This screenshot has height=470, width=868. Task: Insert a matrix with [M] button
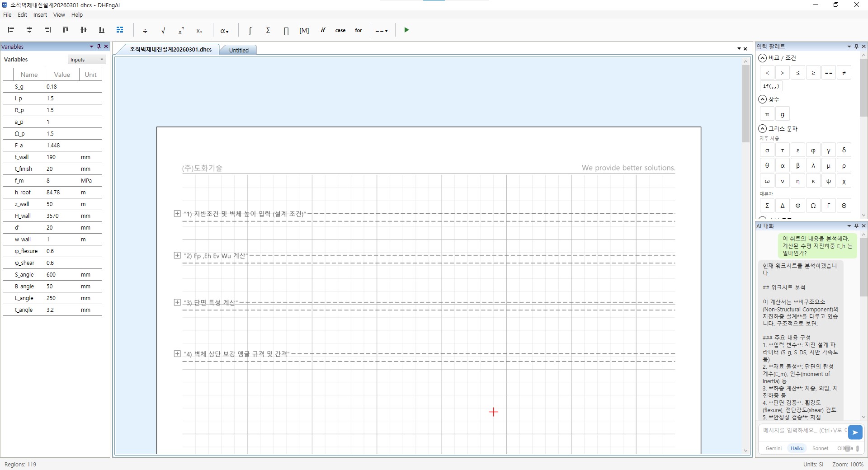pos(304,30)
